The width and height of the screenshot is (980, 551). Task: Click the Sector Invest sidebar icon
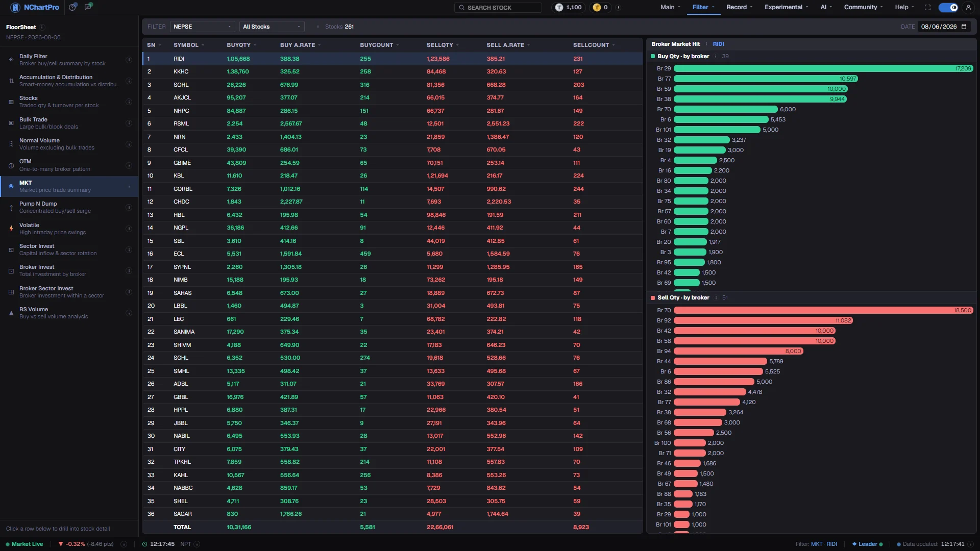pyautogui.click(x=11, y=249)
